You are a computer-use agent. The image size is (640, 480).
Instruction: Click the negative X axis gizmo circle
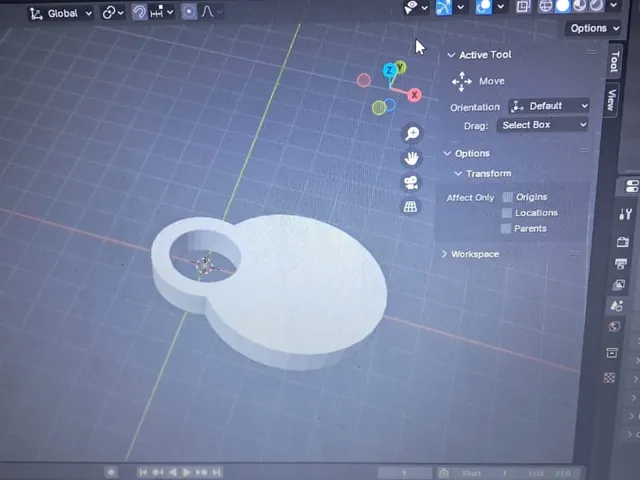[364, 80]
